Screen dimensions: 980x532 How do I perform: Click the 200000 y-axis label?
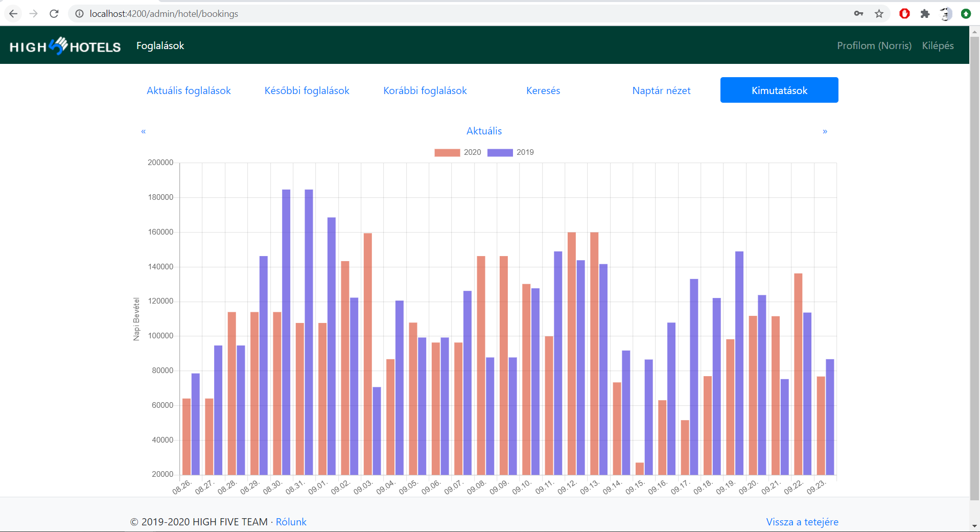tap(160, 163)
